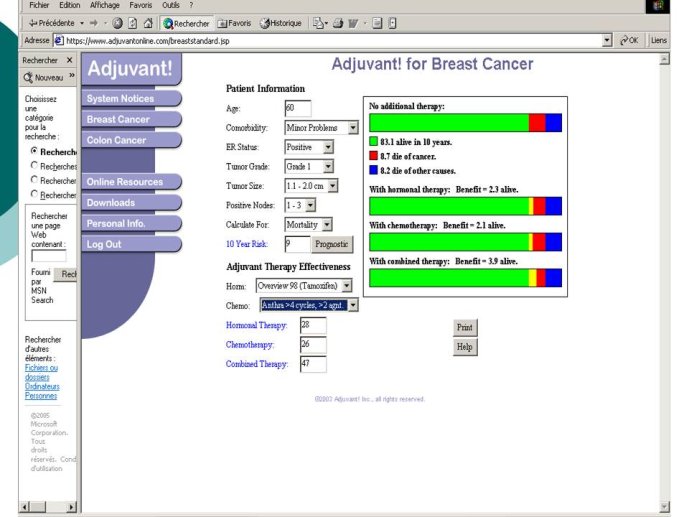
Task: Open the Chemo regimen dropdown
Action: [x=309, y=305]
